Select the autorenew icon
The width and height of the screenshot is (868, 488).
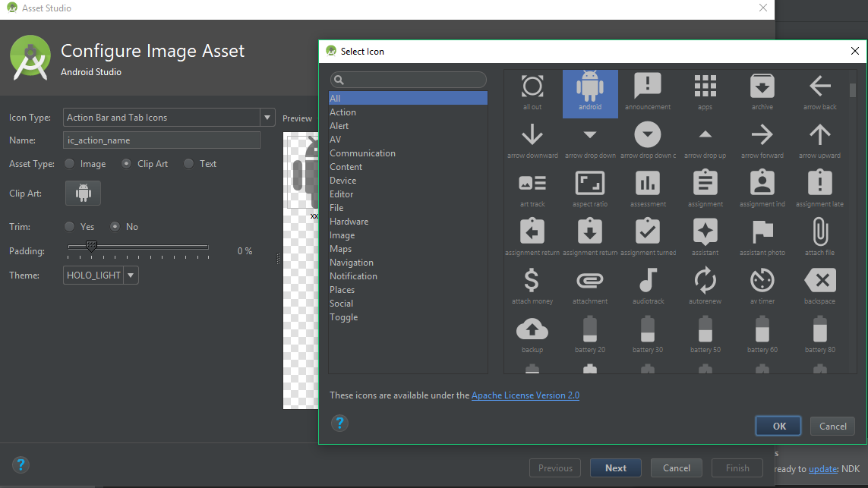[x=705, y=287]
